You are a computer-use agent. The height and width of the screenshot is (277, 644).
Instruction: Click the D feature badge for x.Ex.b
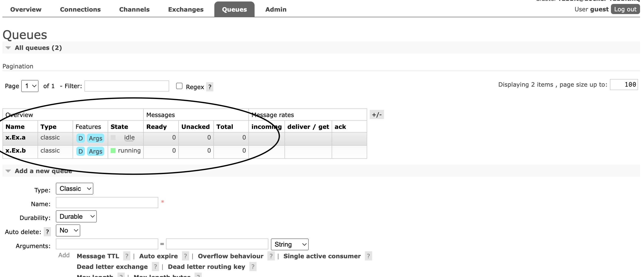80,151
